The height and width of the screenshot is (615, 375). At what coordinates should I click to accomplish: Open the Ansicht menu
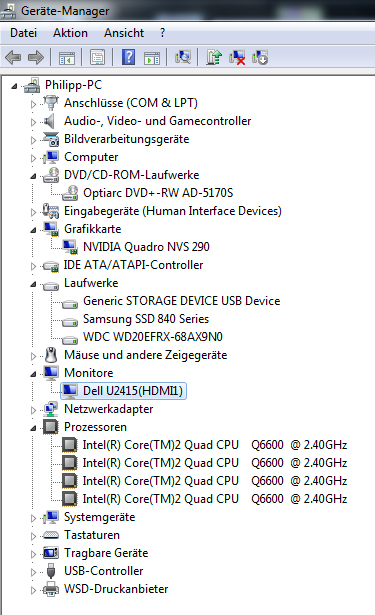124,33
